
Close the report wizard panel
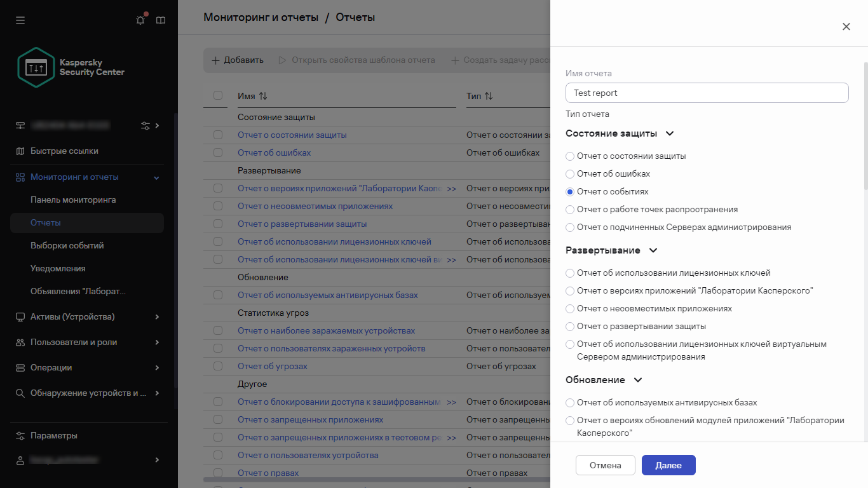coord(846,27)
